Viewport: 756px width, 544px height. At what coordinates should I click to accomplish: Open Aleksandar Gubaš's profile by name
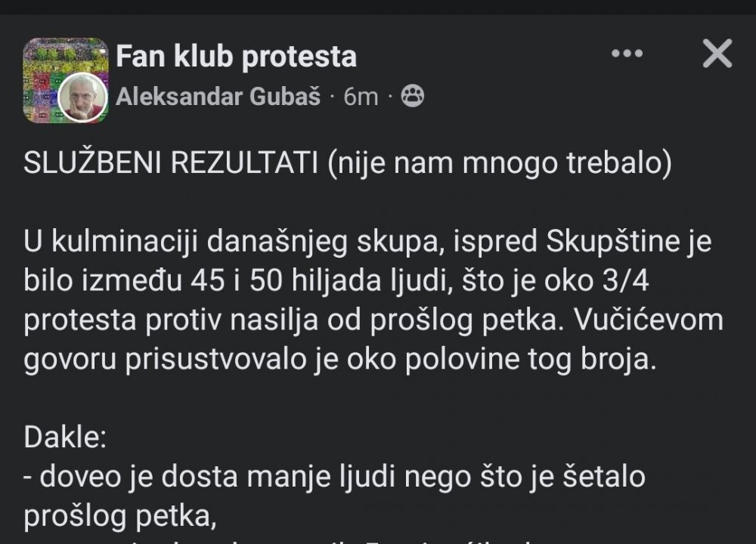pos(218,97)
